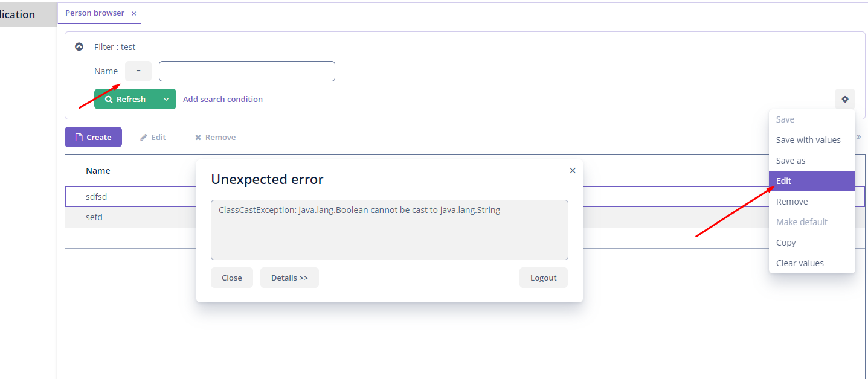Expand the Refresh button dropdown arrow
The width and height of the screenshot is (868, 379).
tap(166, 99)
